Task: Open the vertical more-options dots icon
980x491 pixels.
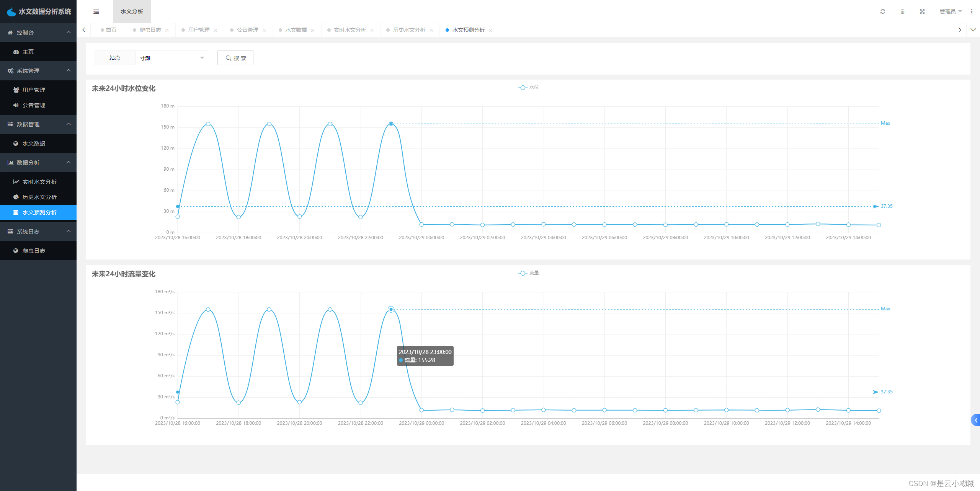Action: 972,11
